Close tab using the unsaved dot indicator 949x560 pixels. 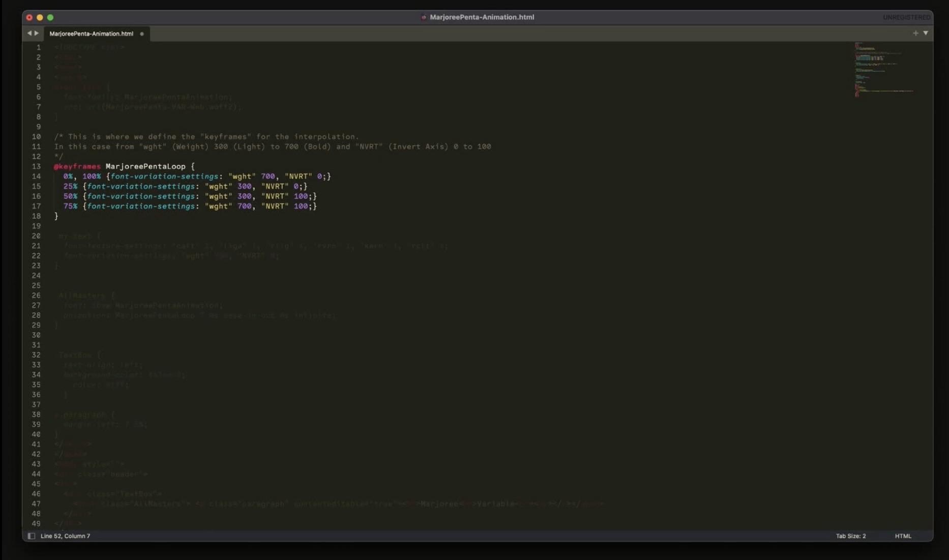[x=142, y=34]
